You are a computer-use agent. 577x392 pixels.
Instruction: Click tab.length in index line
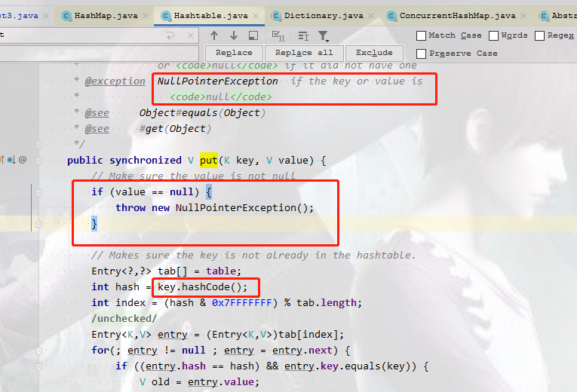[x=327, y=302]
